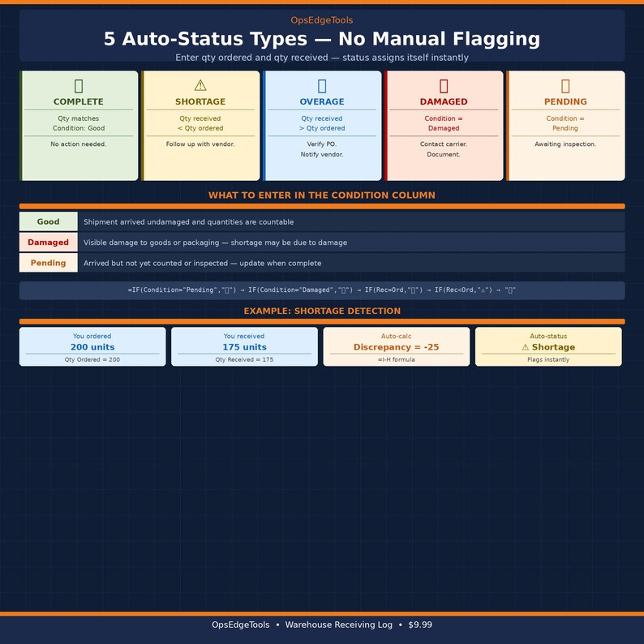
Task: Click the Good condition label
Action: tap(48, 221)
